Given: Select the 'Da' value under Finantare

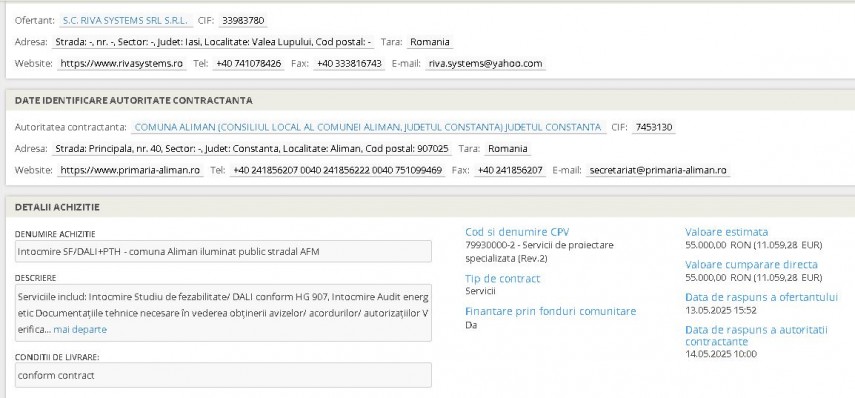Looking at the screenshot, I should (471, 325).
